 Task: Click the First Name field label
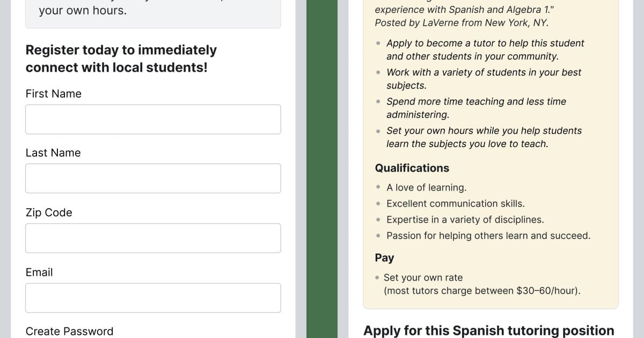tap(54, 93)
